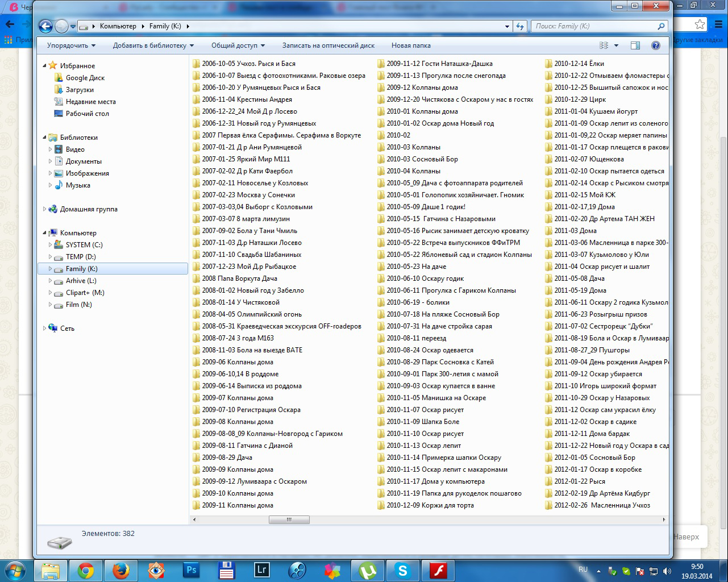Launch Skype from the taskbar
The width and height of the screenshot is (728, 582).
(403, 570)
